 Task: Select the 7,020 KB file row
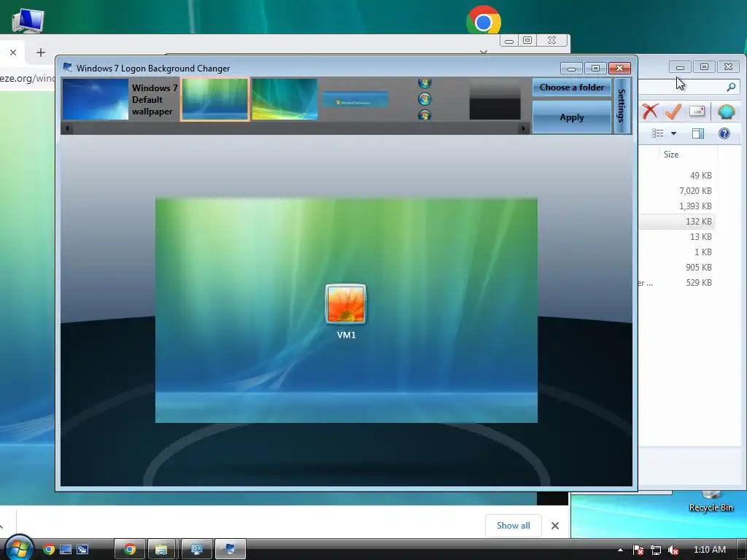point(676,191)
